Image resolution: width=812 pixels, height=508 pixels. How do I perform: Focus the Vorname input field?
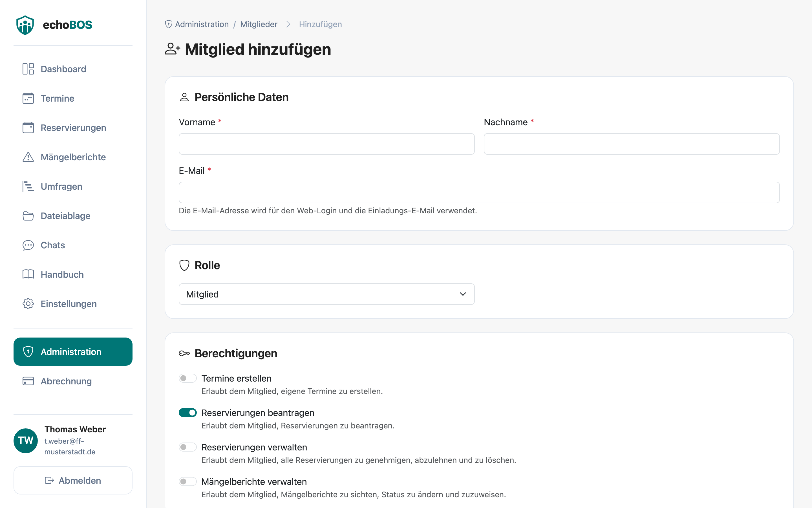326,144
